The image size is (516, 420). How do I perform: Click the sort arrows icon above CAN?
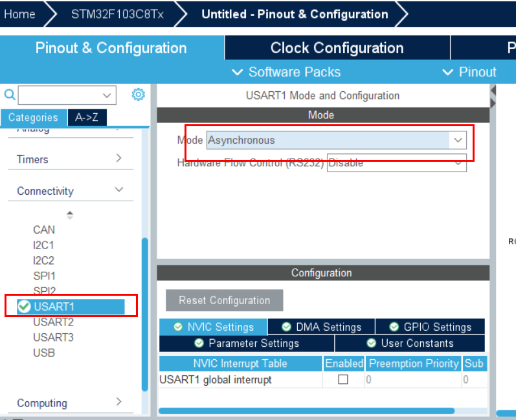click(x=70, y=215)
